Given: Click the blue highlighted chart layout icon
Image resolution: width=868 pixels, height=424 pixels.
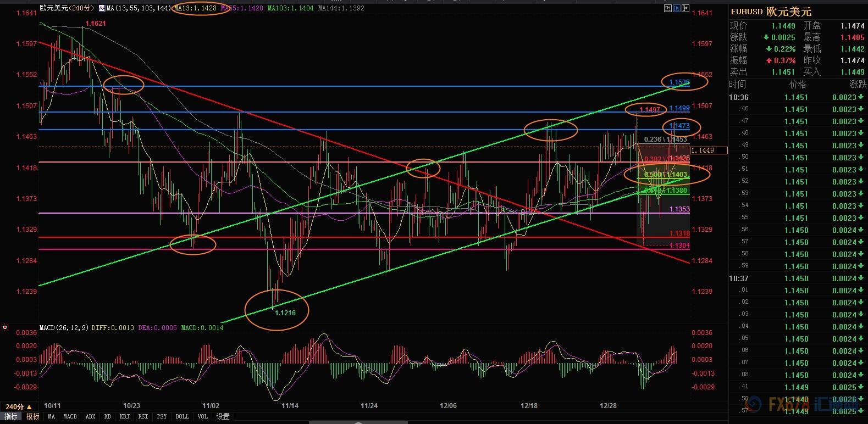Looking at the screenshot, I should tap(676, 8).
